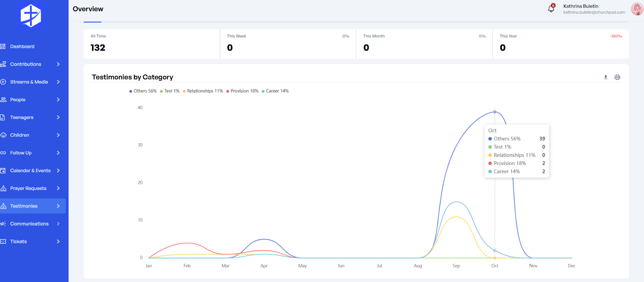Click the Prayer Requests sidebar icon
This screenshot has width=644, height=282.
tap(3, 188)
